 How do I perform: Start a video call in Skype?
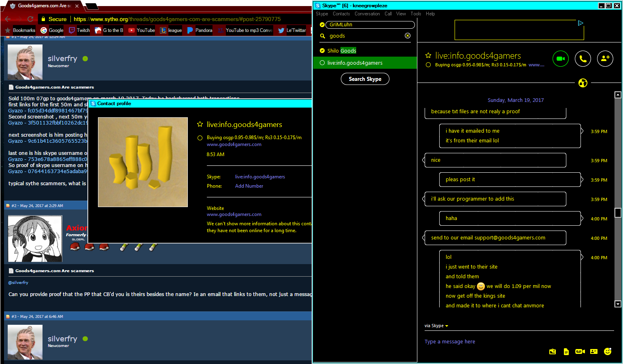(x=561, y=59)
